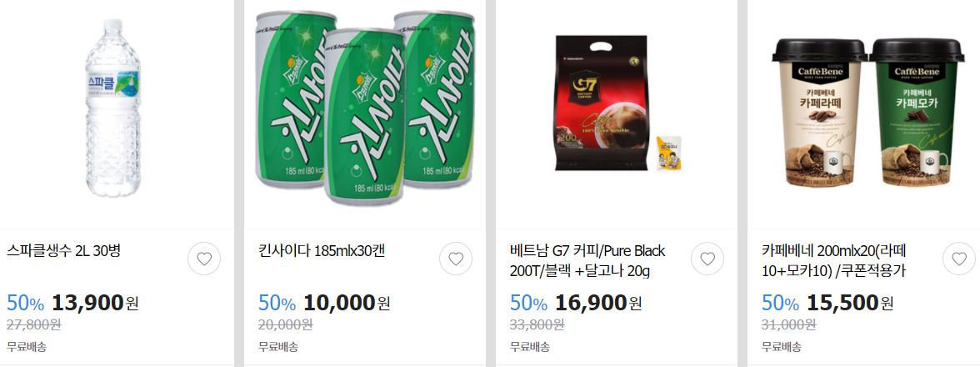Click the 16,900원 sale price
Image resolution: width=980 pixels, height=367 pixels.
point(598,304)
